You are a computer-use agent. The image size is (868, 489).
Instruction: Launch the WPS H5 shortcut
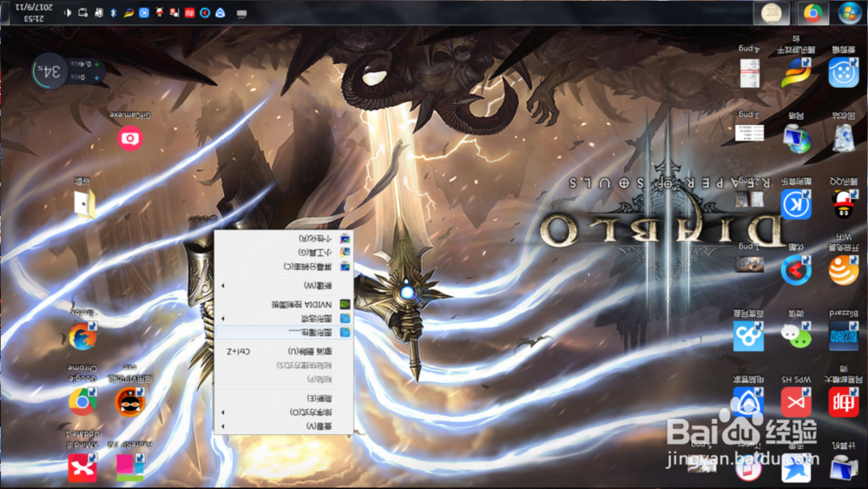pyautogui.click(x=796, y=402)
